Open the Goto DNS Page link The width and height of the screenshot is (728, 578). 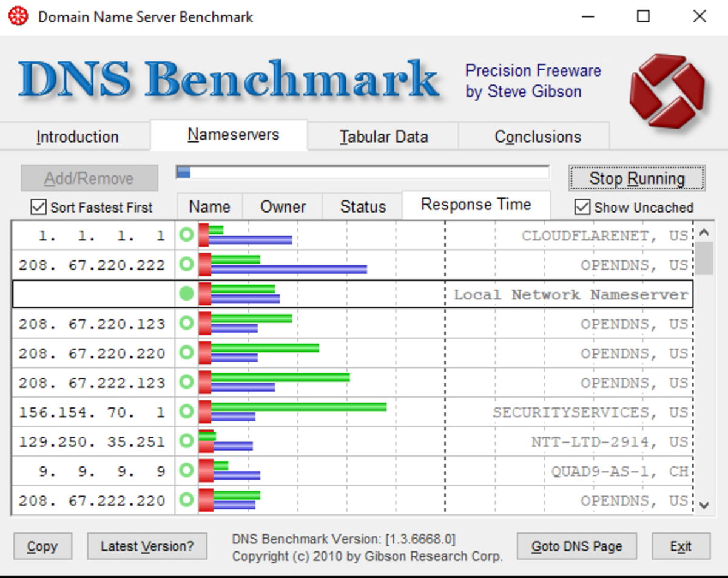click(577, 546)
